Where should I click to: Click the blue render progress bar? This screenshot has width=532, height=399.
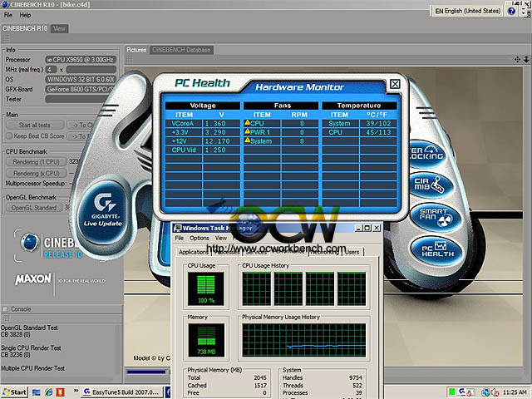tap(146, 372)
